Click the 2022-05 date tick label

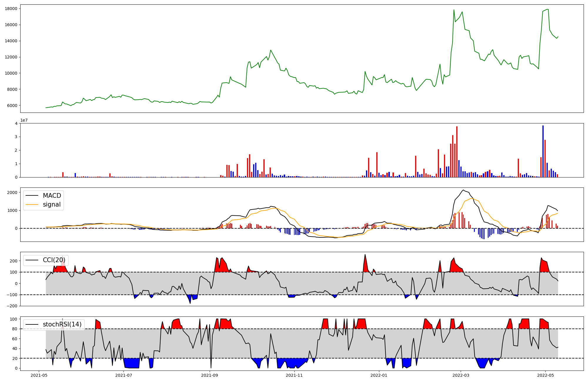coord(545,375)
